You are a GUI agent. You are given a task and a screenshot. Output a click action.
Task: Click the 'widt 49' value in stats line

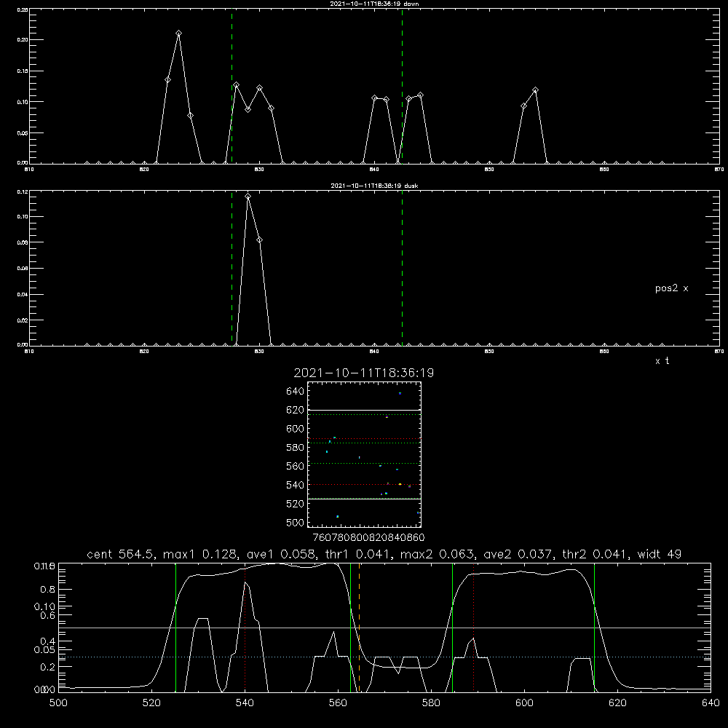[660, 554]
